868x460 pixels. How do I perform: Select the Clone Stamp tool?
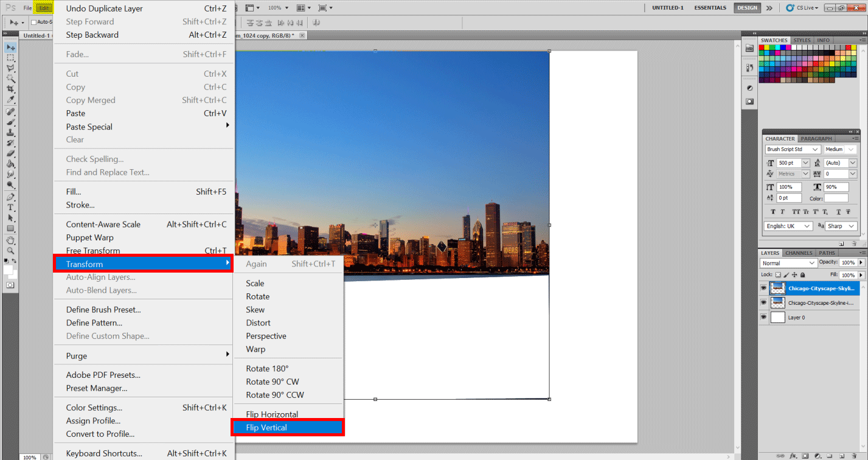point(10,133)
